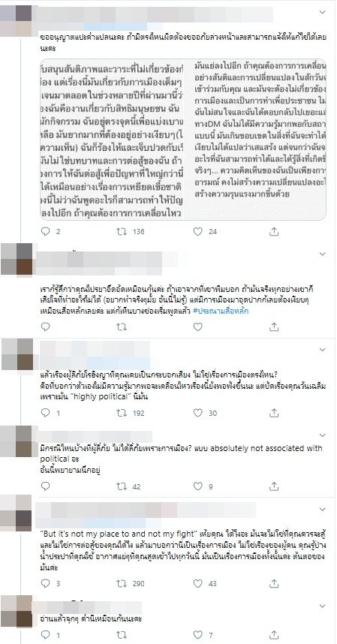Like the tweet with 24 likes
The height and width of the screenshot is (644, 337).
(198, 232)
